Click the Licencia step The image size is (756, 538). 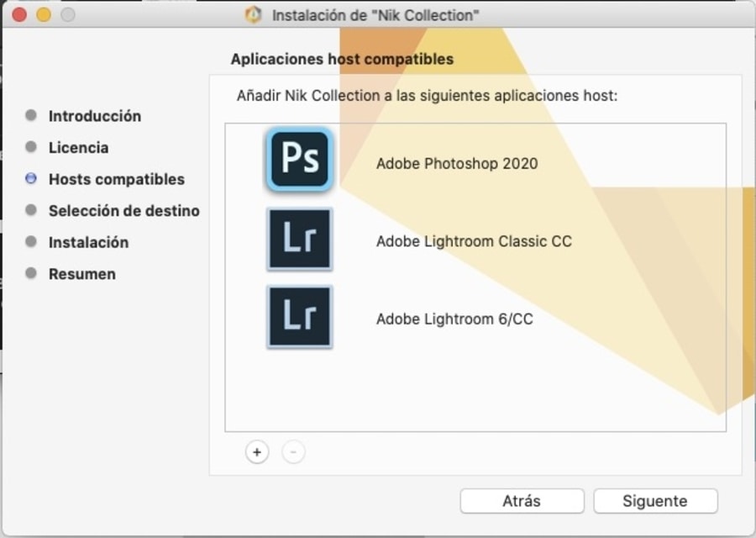click(x=79, y=147)
